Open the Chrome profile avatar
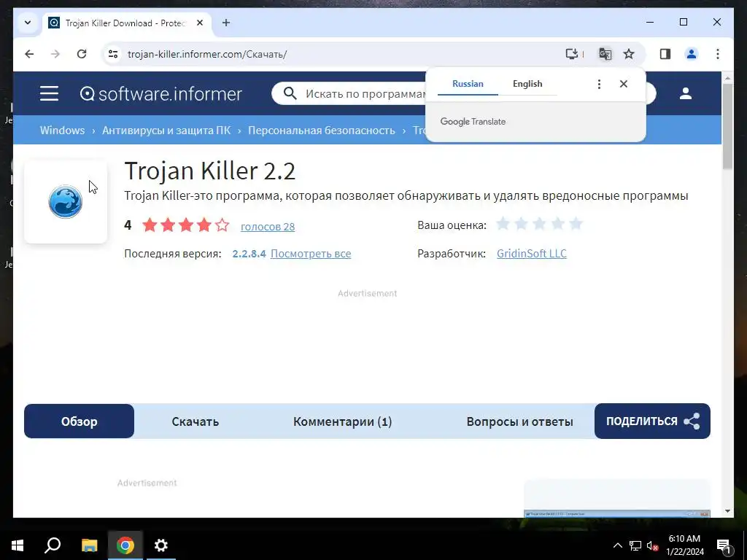 point(692,54)
